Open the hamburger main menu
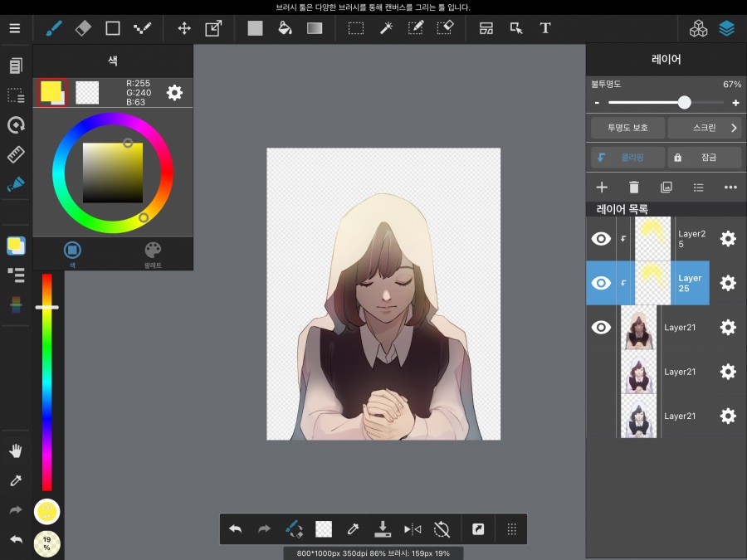The image size is (747, 560). point(14,27)
